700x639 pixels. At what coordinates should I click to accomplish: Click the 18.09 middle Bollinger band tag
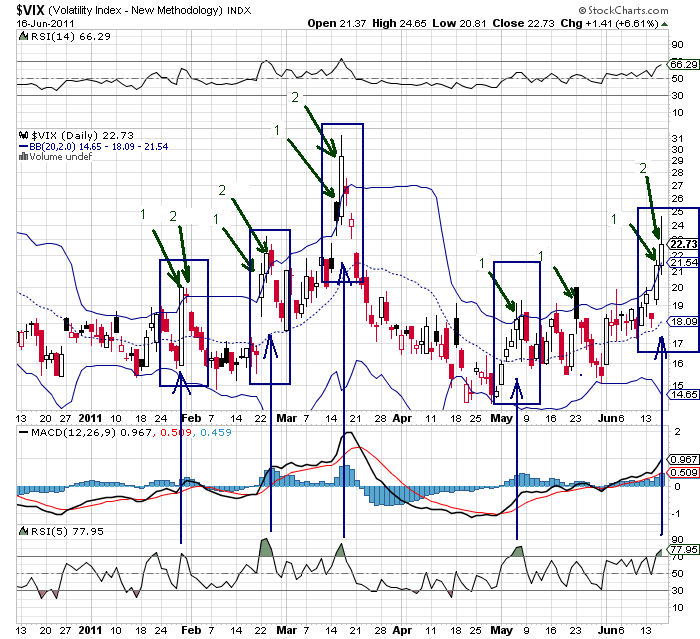pyautogui.click(x=683, y=322)
